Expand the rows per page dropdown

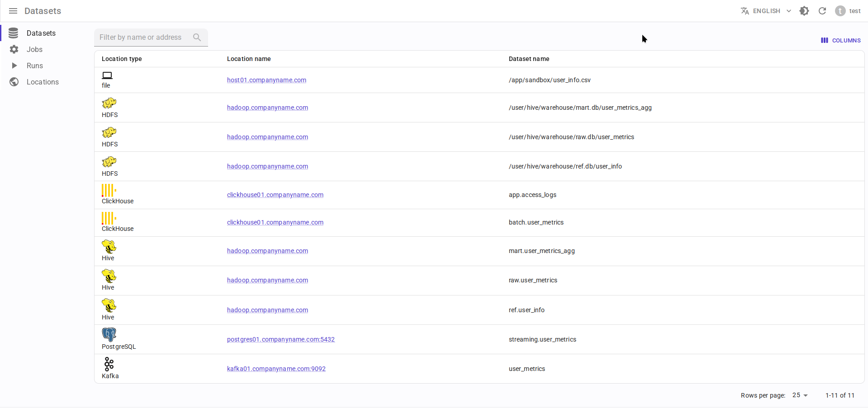tap(800, 395)
